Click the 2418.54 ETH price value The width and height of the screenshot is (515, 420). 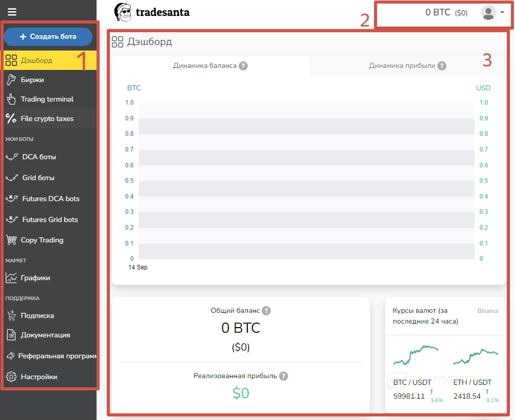pos(467,396)
